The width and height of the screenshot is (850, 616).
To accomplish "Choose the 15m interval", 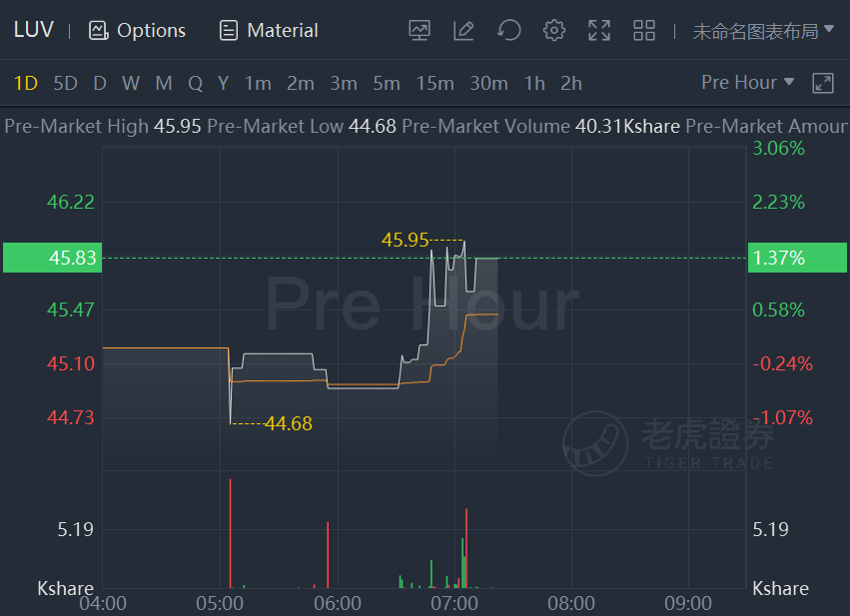I will pos(434,84).
